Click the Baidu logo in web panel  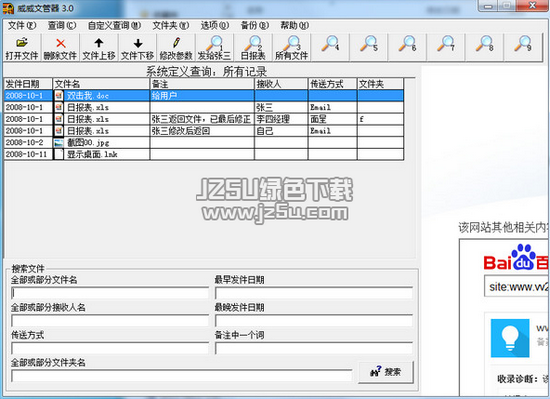[x=516, y=258]
